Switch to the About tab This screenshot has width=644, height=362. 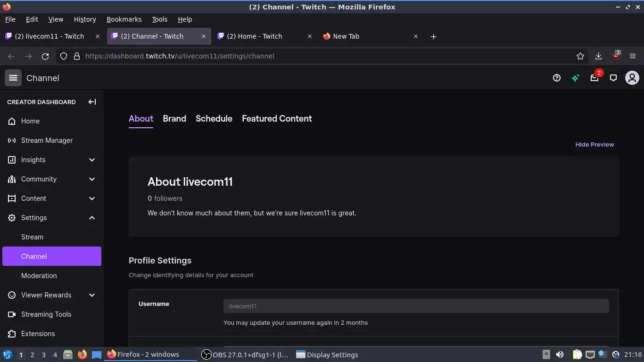(141, 119)
